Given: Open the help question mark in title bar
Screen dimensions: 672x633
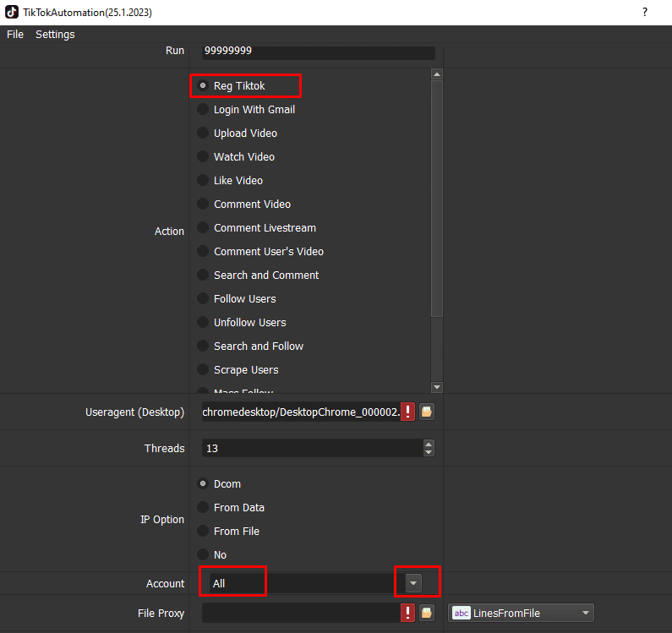Looking at the screenshot, I should pos(645,12).
